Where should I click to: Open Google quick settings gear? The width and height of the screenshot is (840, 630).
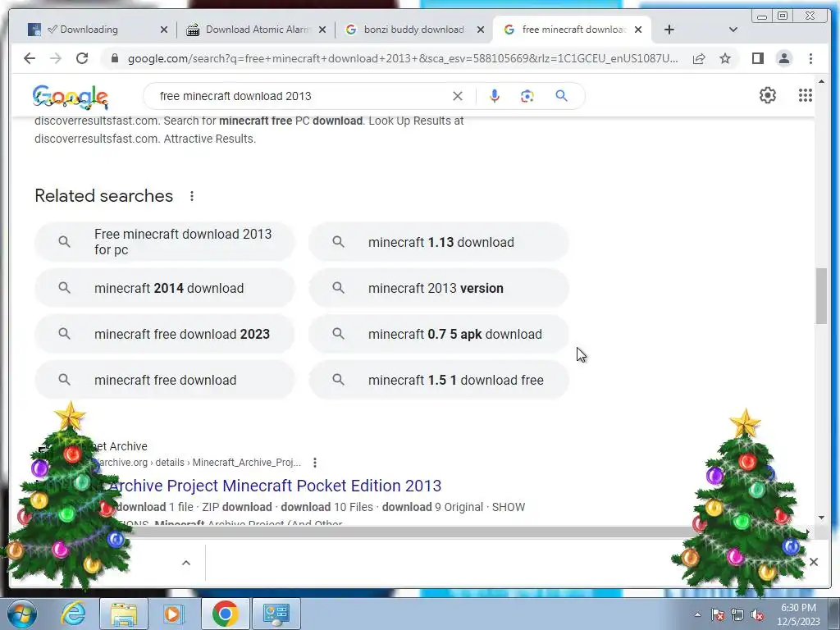click(768, 95)
